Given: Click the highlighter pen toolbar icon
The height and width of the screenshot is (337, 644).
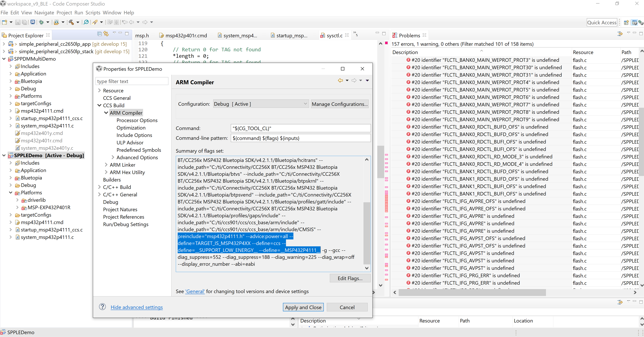Looking at the screenshot, I should 95,22.
